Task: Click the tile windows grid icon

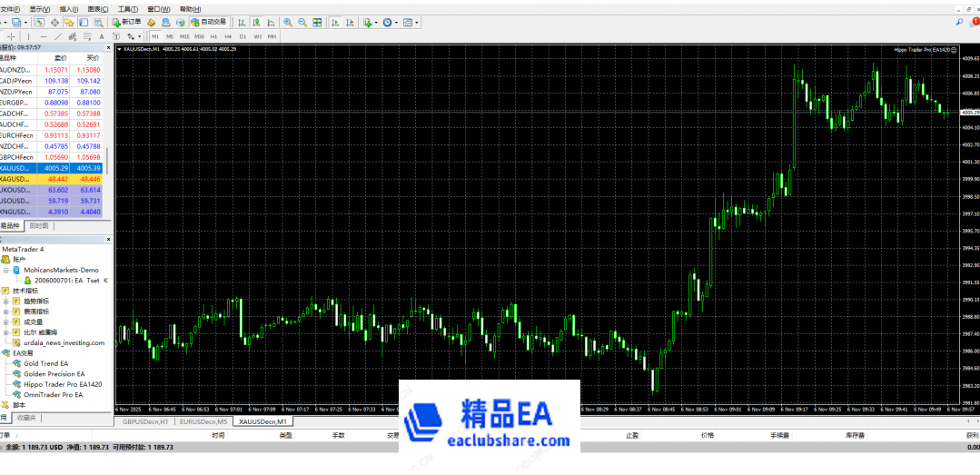Action: click(x=315, y=22)
